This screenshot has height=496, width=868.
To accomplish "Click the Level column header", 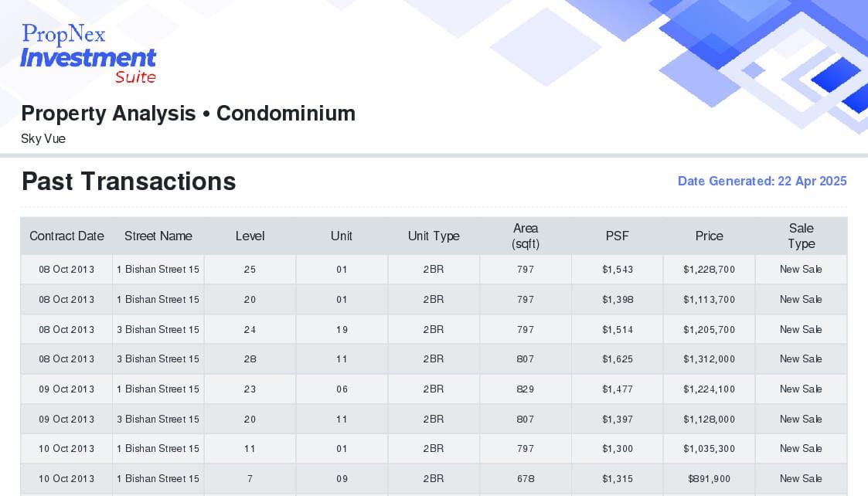I will coord(250,236).
